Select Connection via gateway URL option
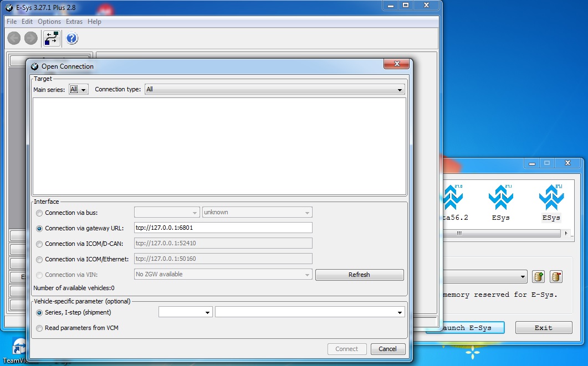The height and width of the screenshot is (366, 588). coord(39,229)
